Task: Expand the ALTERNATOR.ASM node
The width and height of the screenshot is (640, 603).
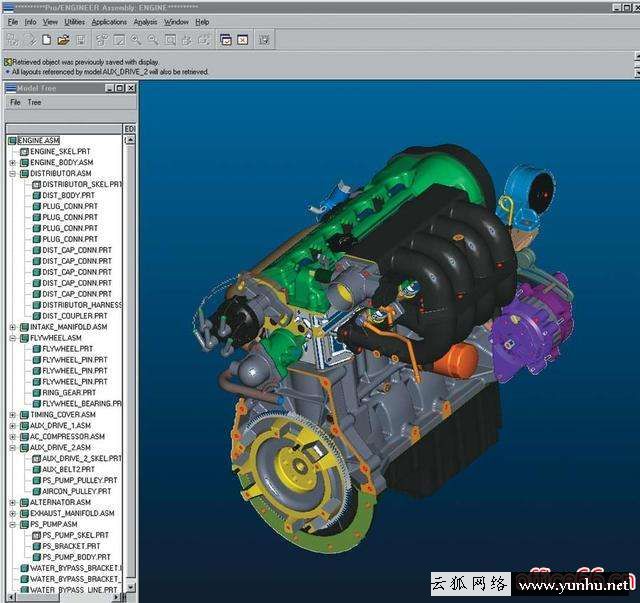Action: click(x=13, y=502)
